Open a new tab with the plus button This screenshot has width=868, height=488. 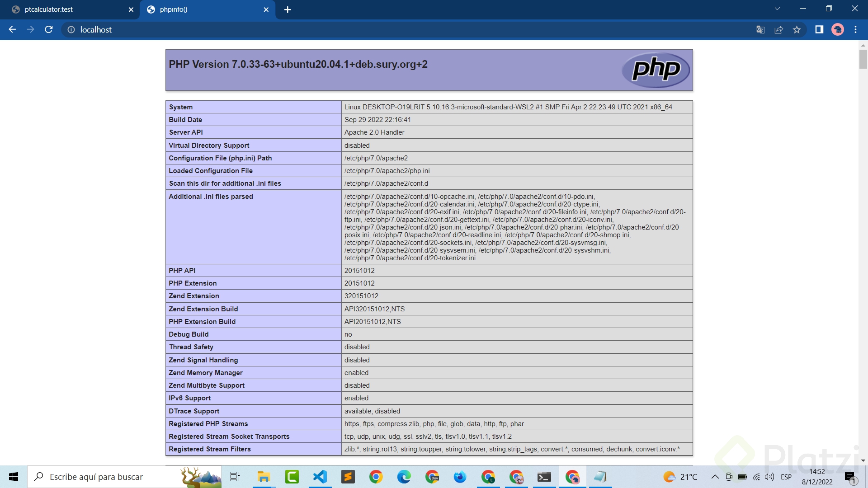(288, 9)
